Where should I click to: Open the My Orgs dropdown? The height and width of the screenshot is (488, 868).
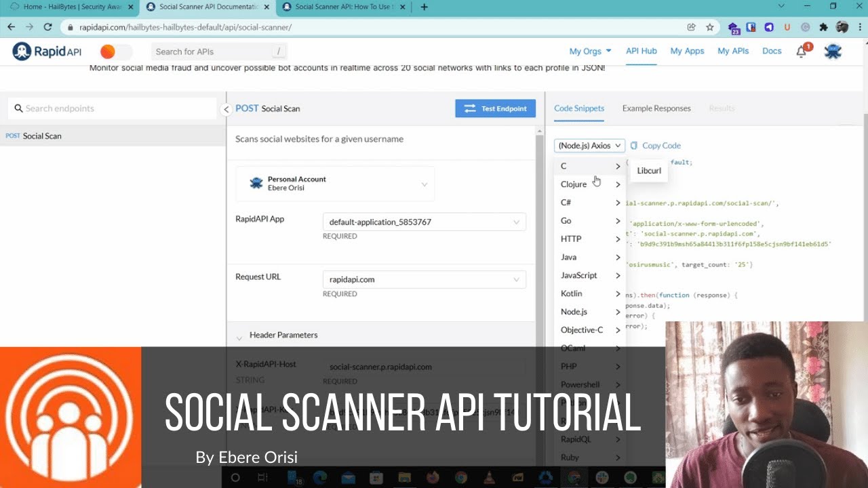pyautogui.click(x=590, y=51)
